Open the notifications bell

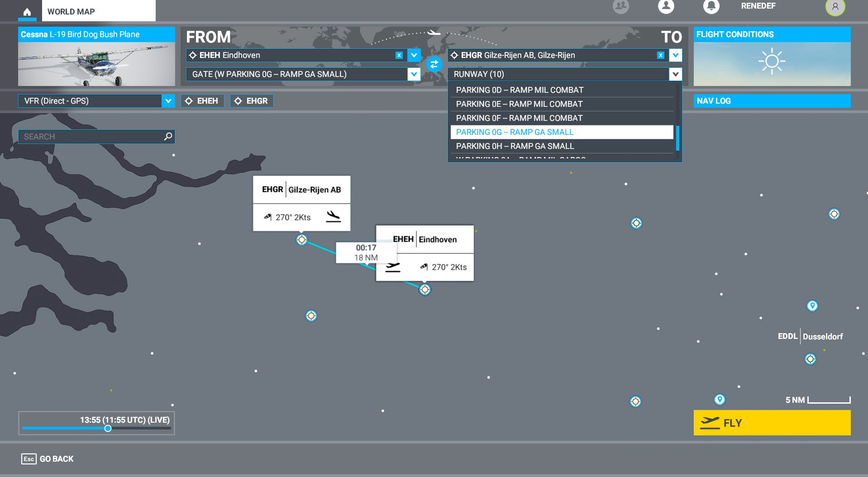click(x=711, y=6)
